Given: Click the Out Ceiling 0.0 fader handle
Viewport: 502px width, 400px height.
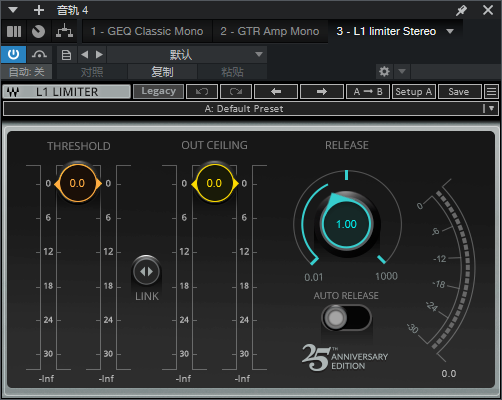Looking at the screenshot, I should [215, 183].
